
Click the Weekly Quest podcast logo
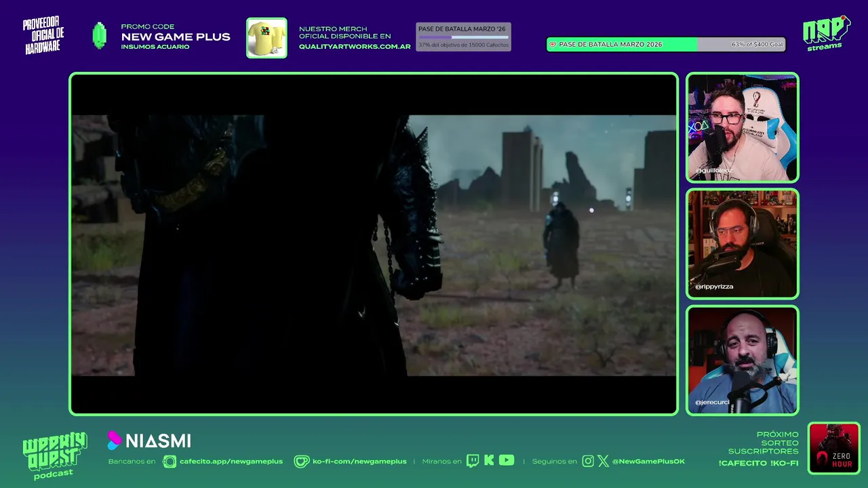[x=54, y=455]
